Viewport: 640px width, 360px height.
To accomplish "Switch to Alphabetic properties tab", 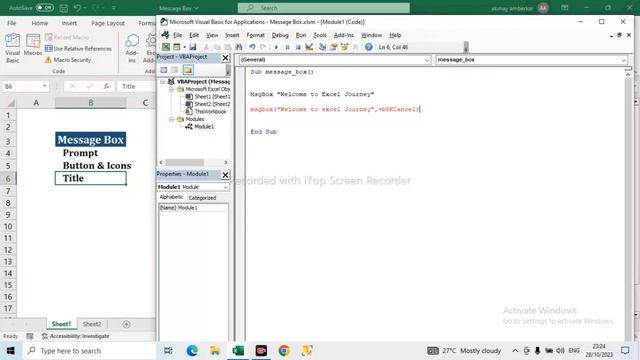I will (x=171, y=197).
